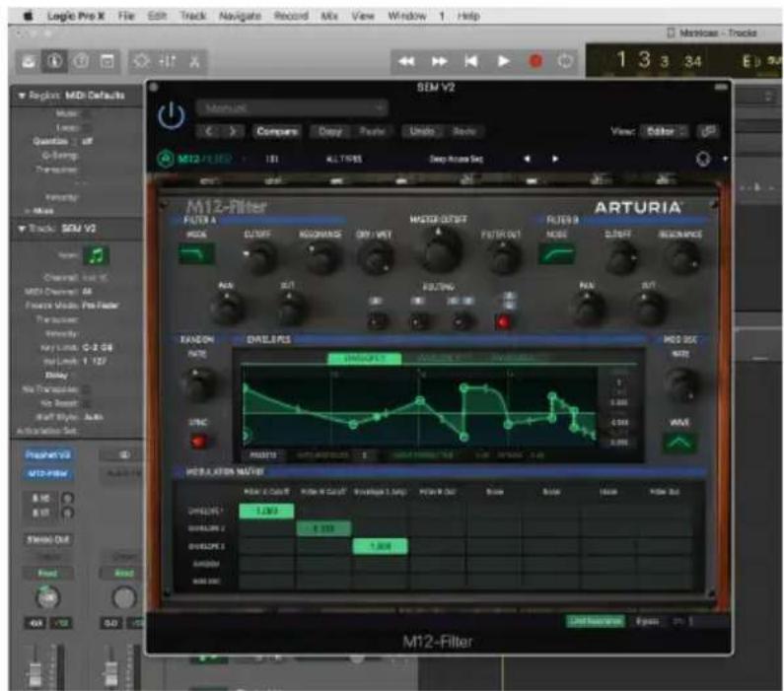Toggle the No Transpose checkbox

[87, 388]
